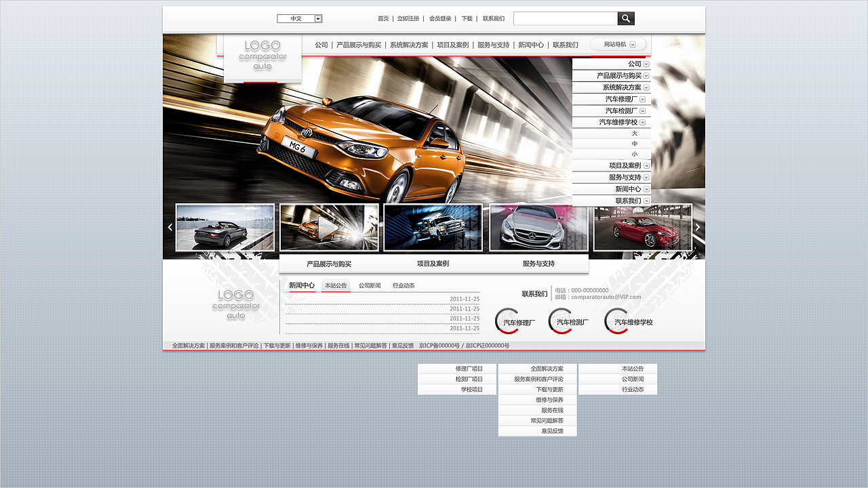Expand 项目及案例 arrow in side panel
868x488 pixels.
[646, 165]
